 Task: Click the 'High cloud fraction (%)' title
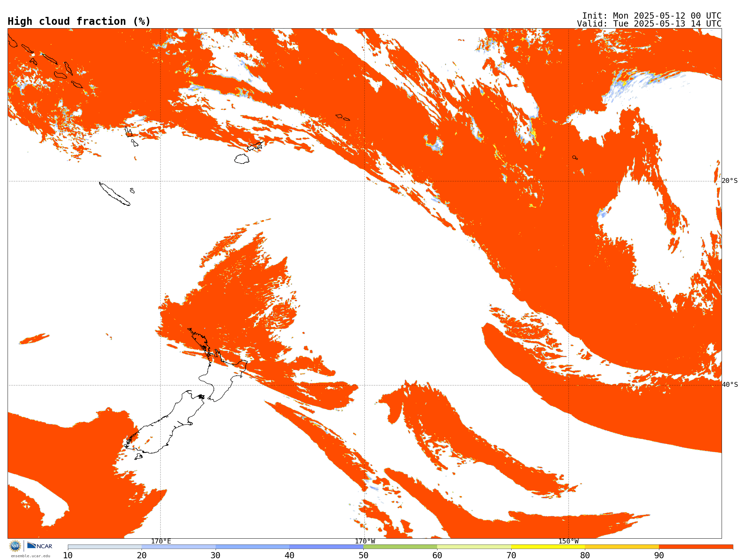tap(79, 21)
